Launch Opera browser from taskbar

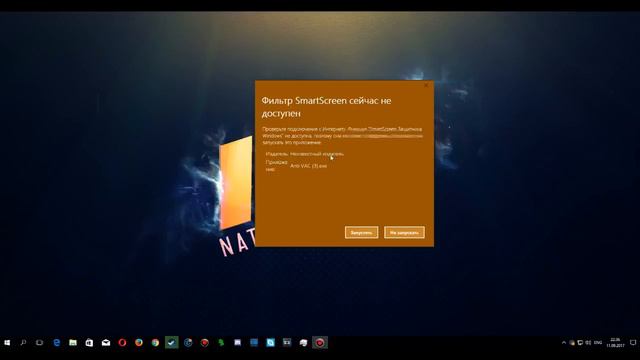122,343
